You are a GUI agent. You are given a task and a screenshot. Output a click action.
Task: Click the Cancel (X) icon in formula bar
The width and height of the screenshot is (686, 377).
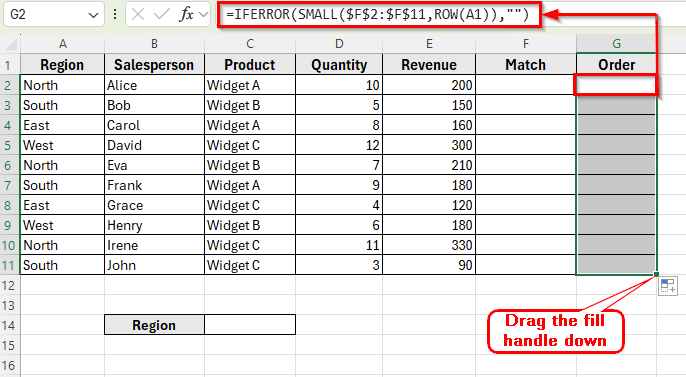click(x=138, y=14)
